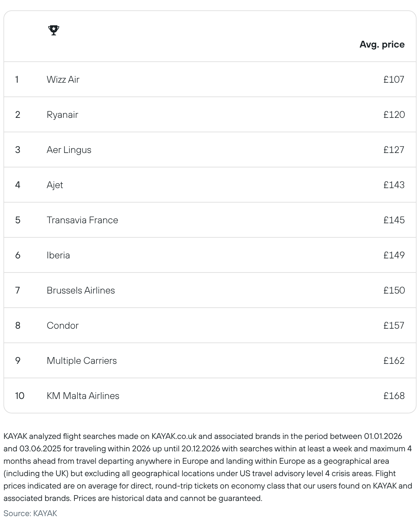The width and height of the screenshot is (420, 523).
Task: Click the Iberia row label
Action: (58, 255)
